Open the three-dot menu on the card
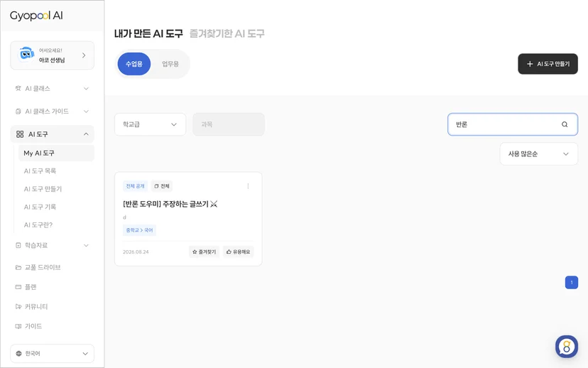 (x=248, y=186)
